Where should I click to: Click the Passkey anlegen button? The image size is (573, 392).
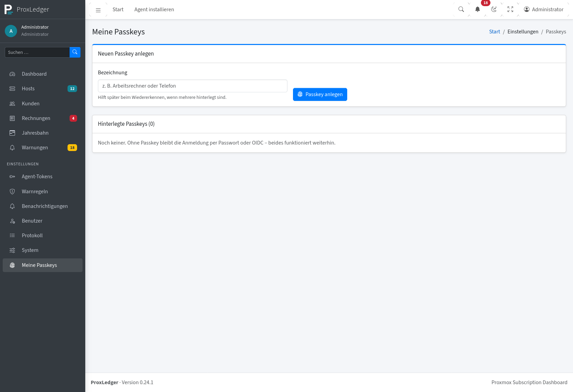coord(320,94)
